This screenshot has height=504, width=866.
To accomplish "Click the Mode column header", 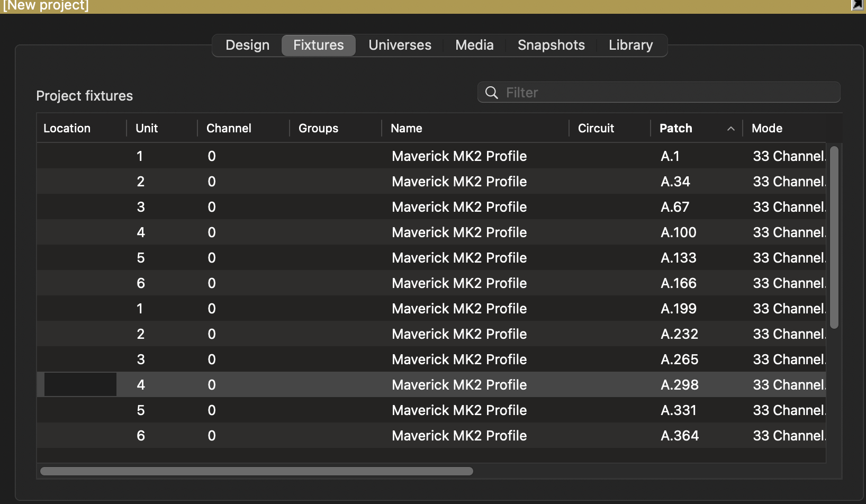I will pyautogui.click(x=767, y=128).
